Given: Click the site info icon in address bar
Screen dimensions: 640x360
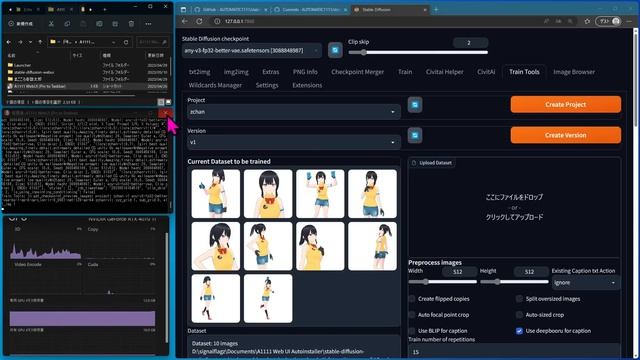Looking at the screenshot, I should click(218, 21).
